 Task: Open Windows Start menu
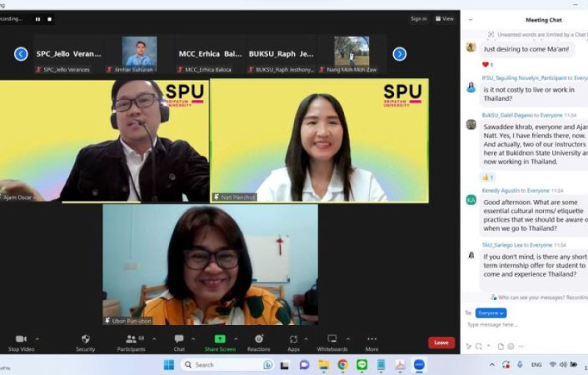point(169,365)
